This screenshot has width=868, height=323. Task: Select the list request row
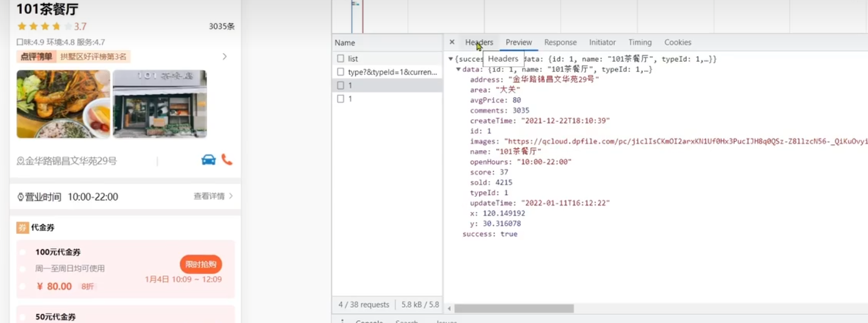[386, 59]
